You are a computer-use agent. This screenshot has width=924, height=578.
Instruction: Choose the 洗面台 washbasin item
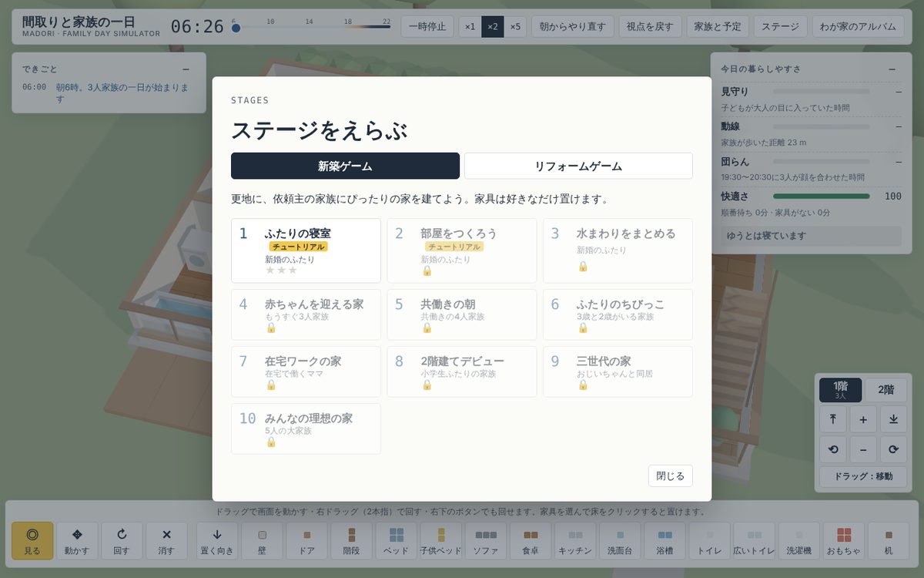[x=620, y=541]
